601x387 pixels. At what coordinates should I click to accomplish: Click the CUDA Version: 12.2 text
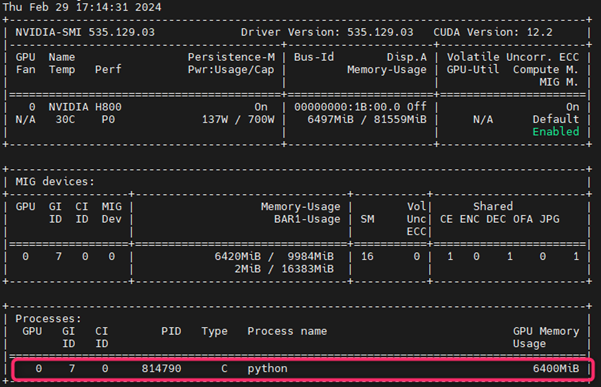pyautogui.click(x=493, y=32)
